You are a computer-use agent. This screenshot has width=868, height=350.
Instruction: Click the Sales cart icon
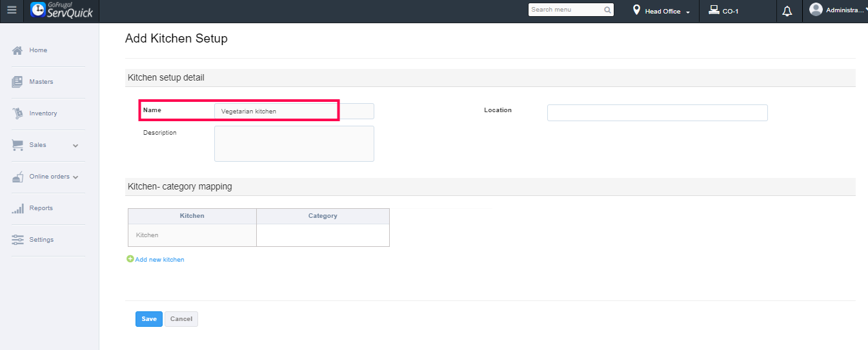17,145
